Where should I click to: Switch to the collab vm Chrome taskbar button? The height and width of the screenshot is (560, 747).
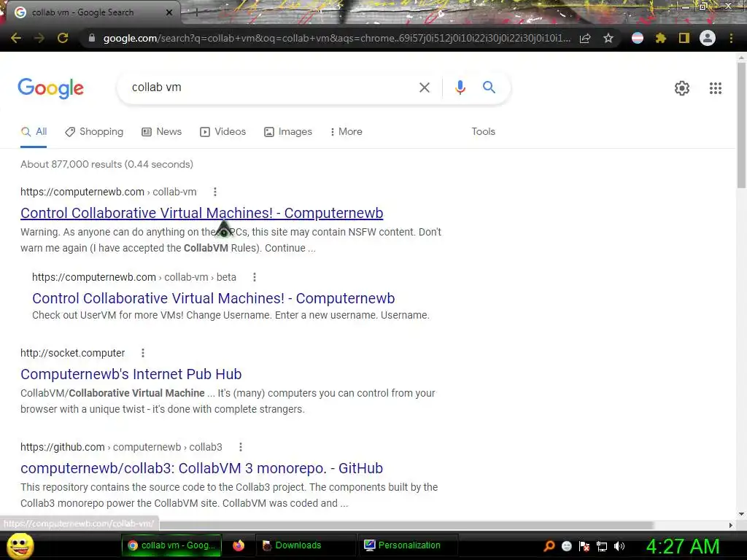click(171, 545)
